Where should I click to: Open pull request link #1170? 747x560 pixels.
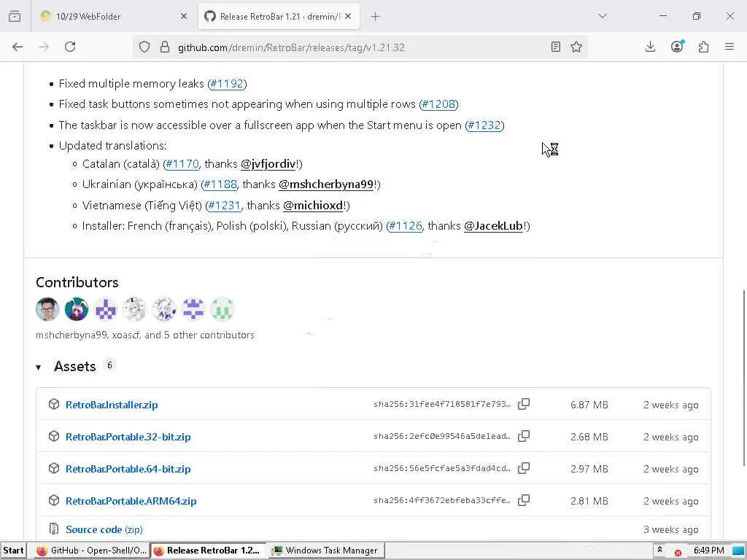[182, 164]
